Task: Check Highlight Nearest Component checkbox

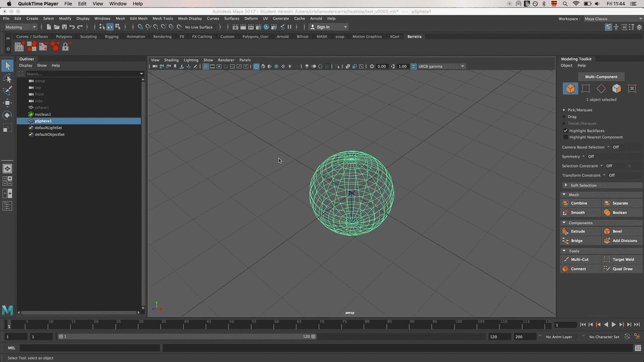Action: [x=566, y=137]
